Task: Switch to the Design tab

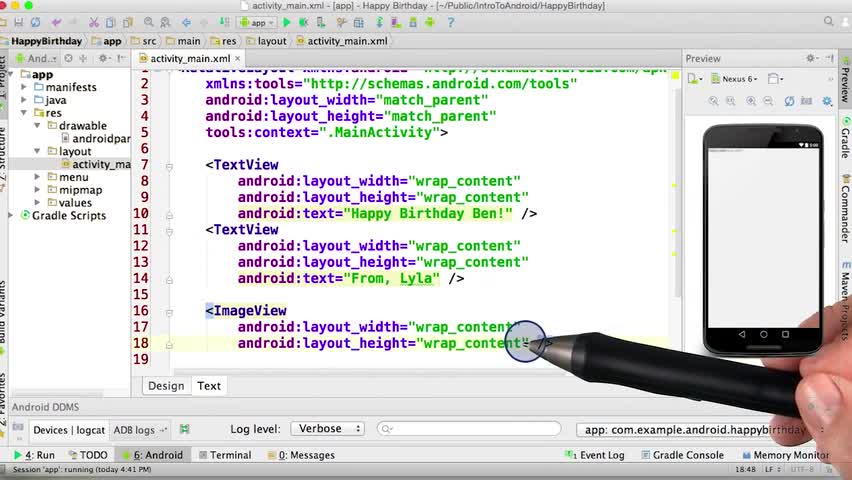Action: [166, 386]
